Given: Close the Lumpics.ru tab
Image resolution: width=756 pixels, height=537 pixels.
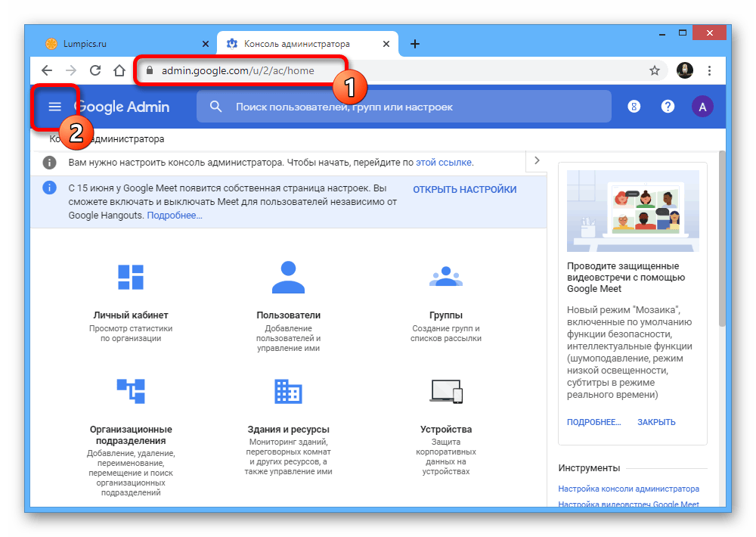Looking at the screenshot, I should pyautogui.click(x=206, y=44).
